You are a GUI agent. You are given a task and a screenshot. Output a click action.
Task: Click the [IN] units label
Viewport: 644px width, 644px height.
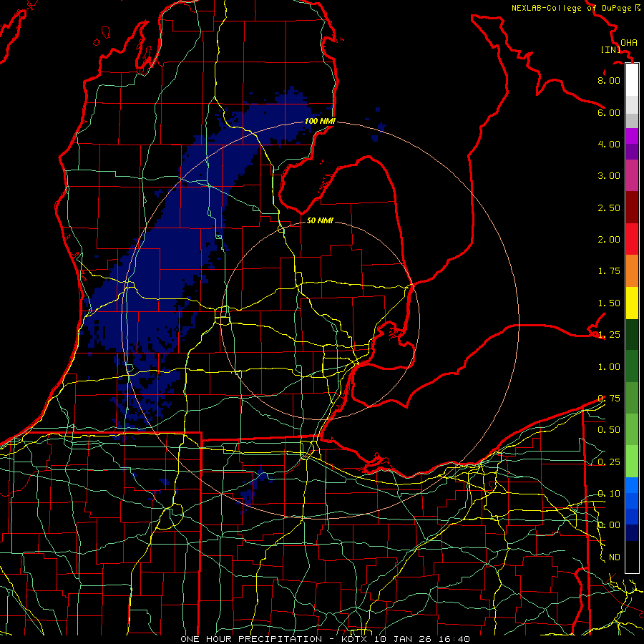tap(610, 49)
